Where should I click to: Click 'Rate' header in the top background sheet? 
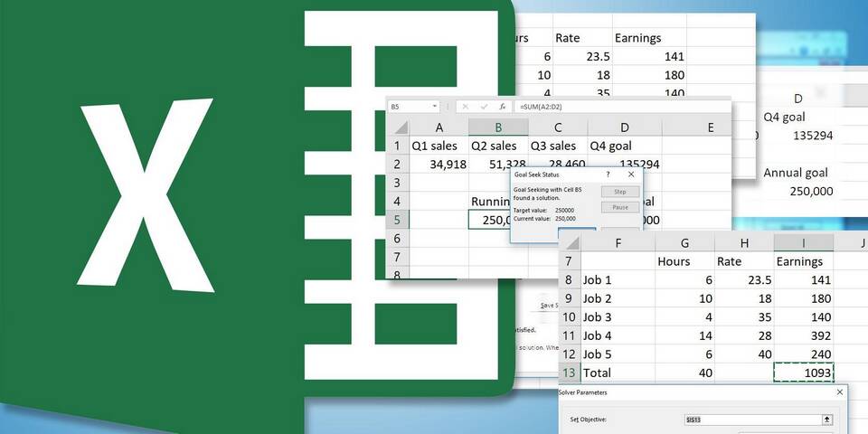pyautogui.click(x=582, y=38)
